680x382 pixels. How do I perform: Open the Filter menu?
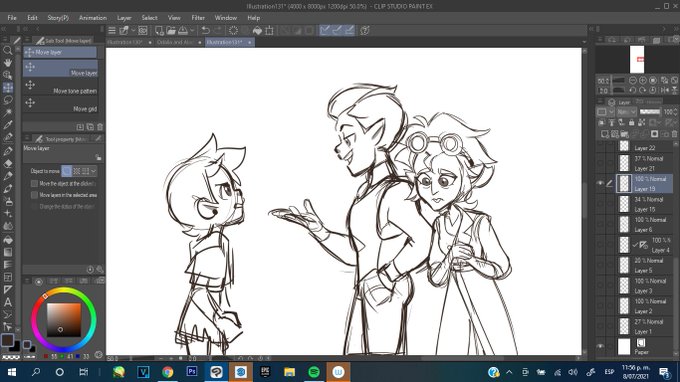pos(198,18)
